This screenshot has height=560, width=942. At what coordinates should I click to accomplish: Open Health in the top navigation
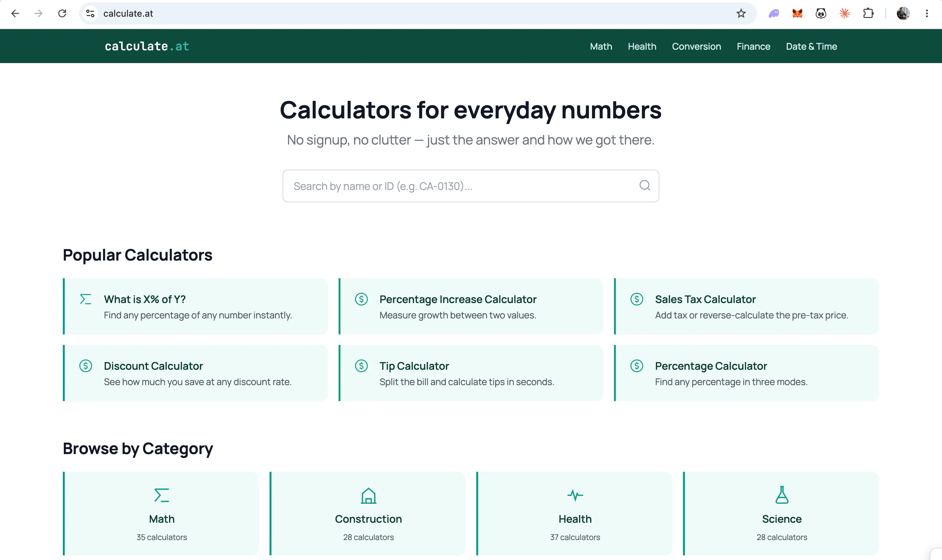coord(642,46)
